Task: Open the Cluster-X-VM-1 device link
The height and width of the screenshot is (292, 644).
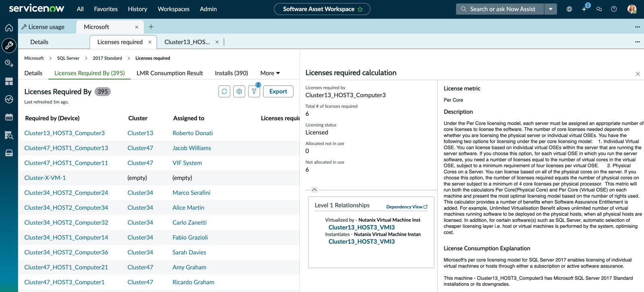Action: (x=45, y=178)
